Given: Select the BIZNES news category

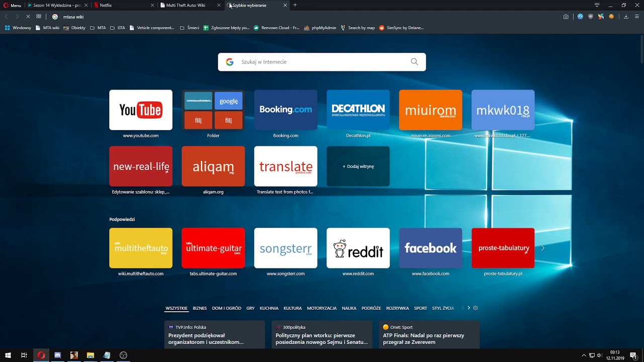Looking at the screenshot, I should [x=200, y=308].
